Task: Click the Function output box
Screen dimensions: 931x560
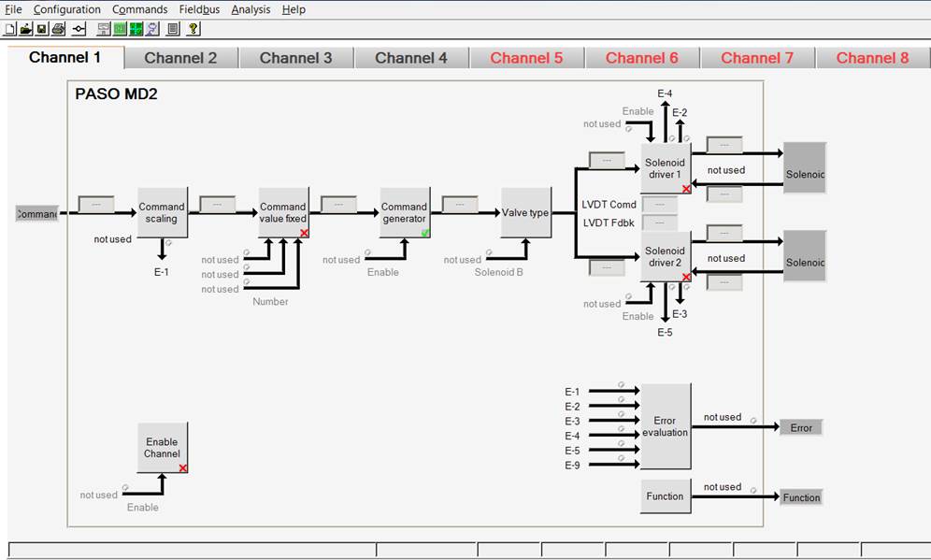Action: click(801, 497)
